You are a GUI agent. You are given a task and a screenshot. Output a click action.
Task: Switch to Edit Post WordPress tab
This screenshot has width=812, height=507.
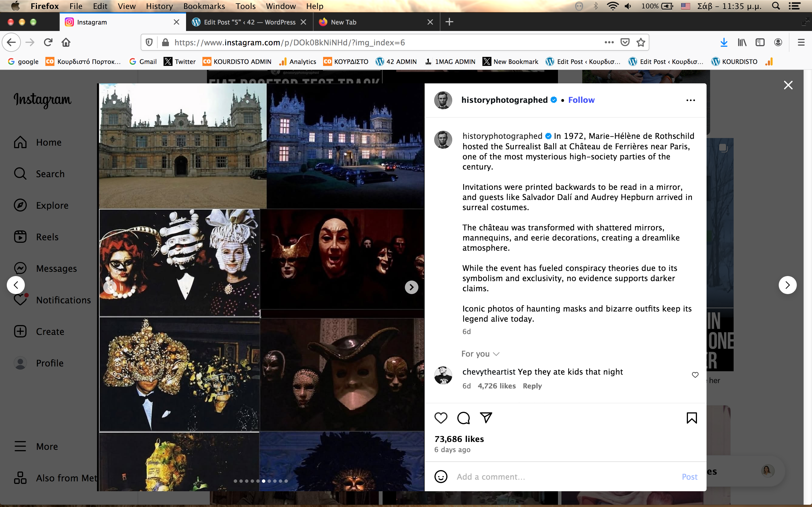(249, 22)
